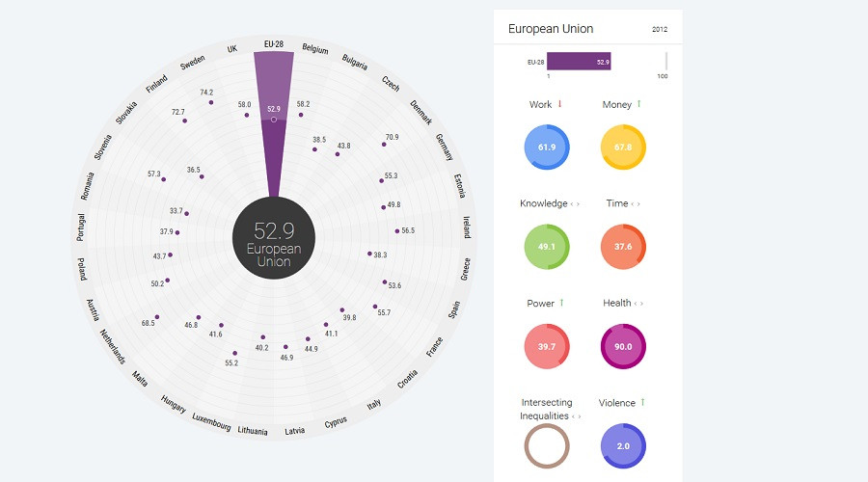Click the EU-28 data point 52.9 in the wedge
This screenshot has width=868, height=482.
tap(274, 120)
